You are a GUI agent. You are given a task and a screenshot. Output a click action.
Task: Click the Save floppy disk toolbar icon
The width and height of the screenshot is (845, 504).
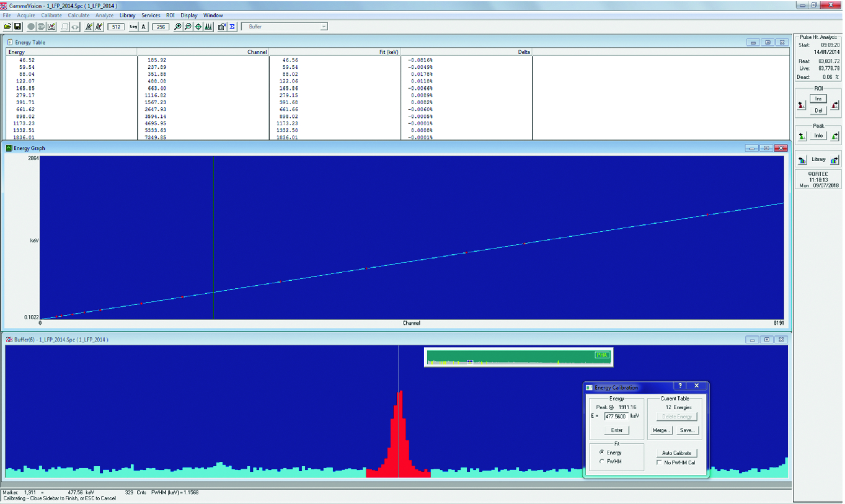pyautogui.click(x=17, y=27)
